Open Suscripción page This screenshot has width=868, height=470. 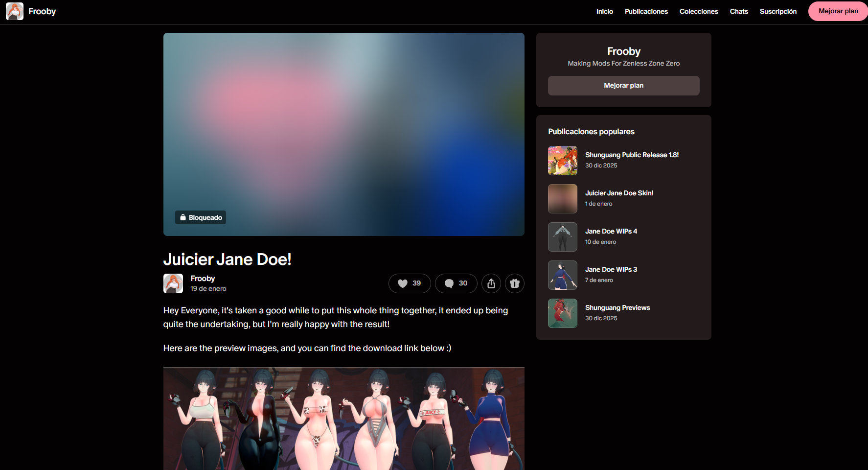(x=778, y=11)
